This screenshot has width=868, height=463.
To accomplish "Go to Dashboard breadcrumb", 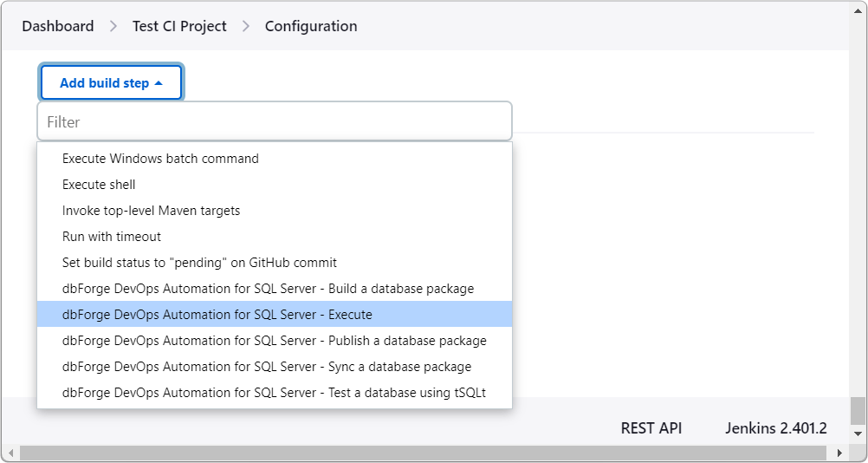I will coord(58,26).
